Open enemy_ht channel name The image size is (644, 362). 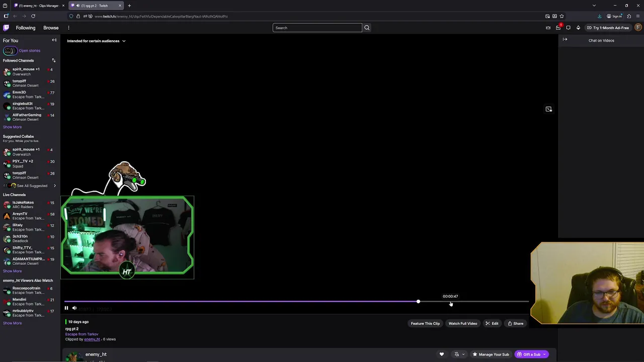[96, 354]
